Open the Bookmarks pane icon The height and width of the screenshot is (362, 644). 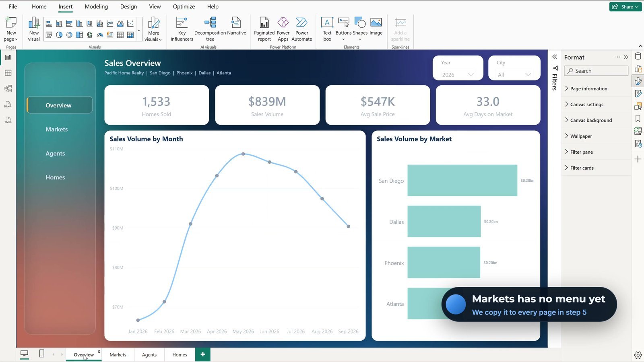pos(638,118)
